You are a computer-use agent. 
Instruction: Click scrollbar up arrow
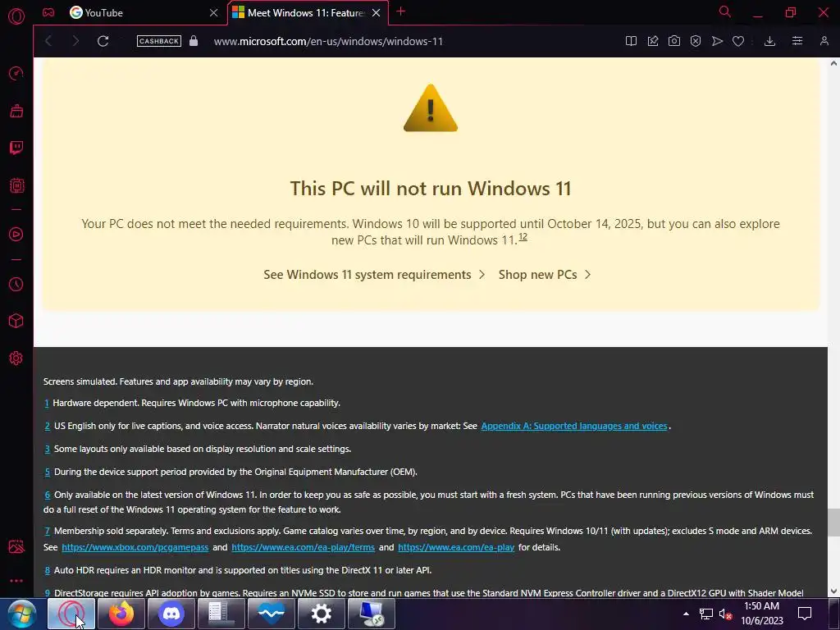[x=833, y=63]
